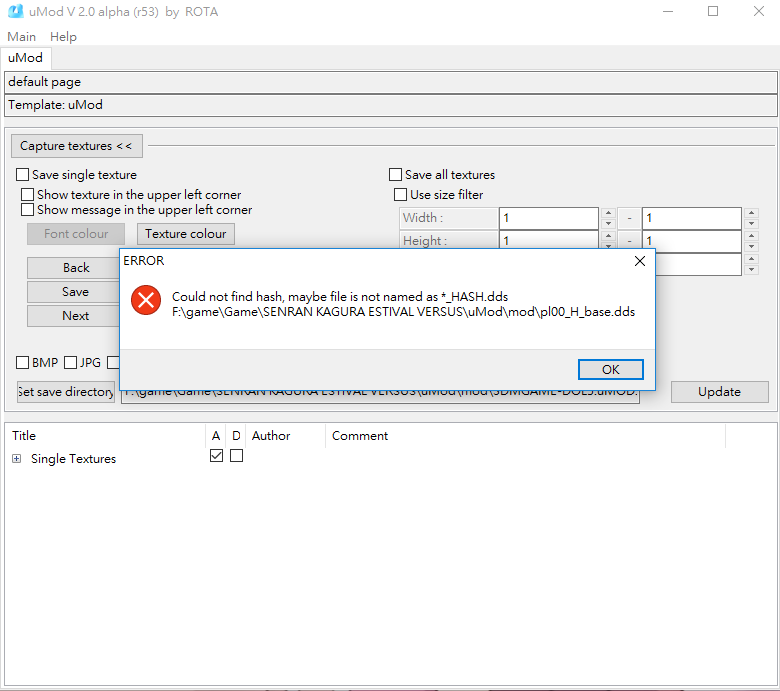
Task: Enable Save all textures checkbox
Action: click(x=396, y=175)
